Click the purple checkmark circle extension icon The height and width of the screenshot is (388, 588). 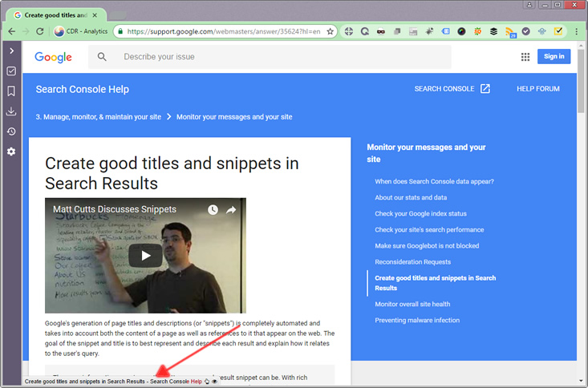525,31
